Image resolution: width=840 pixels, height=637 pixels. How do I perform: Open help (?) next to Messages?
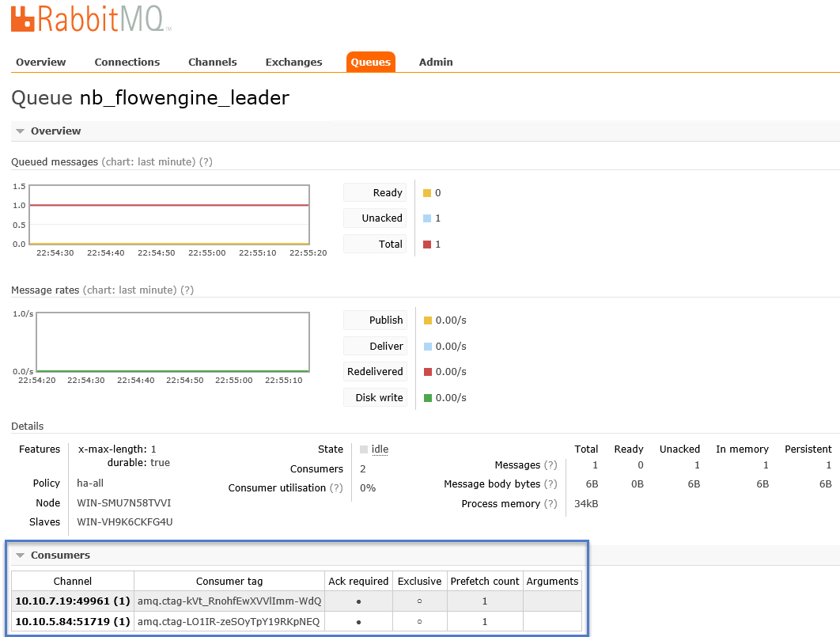(551, 465)
